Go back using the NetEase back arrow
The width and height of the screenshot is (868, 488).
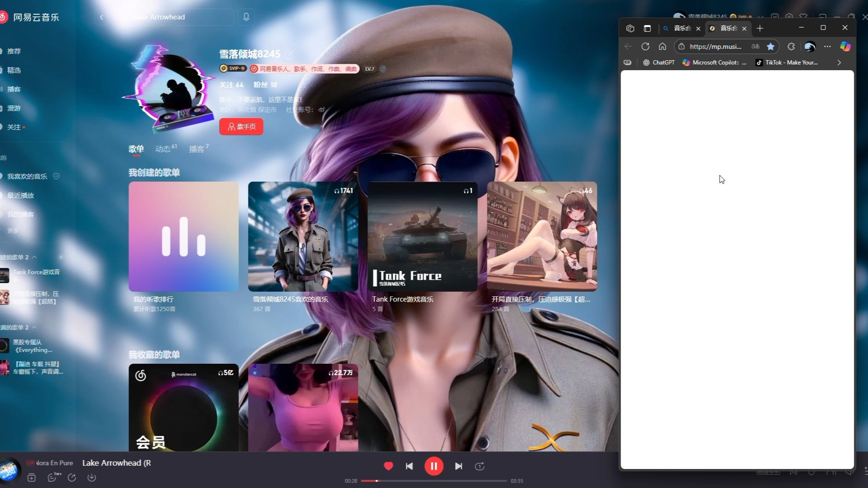101,17
